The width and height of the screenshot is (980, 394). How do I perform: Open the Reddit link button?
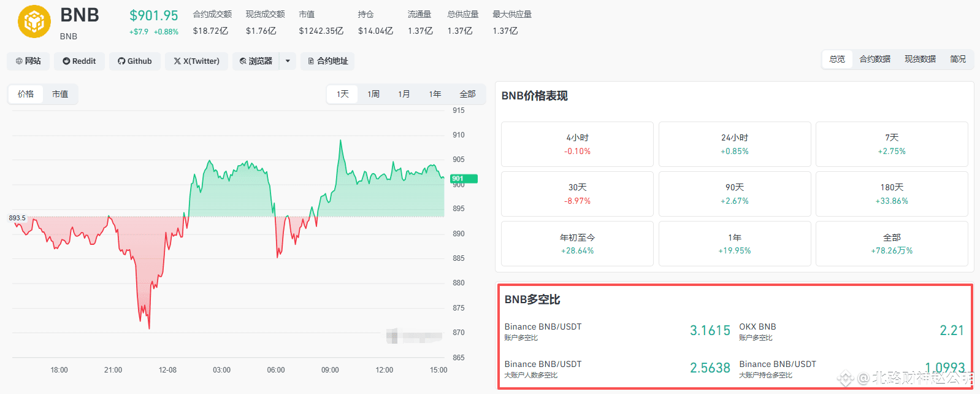click(x=79, y=61)
